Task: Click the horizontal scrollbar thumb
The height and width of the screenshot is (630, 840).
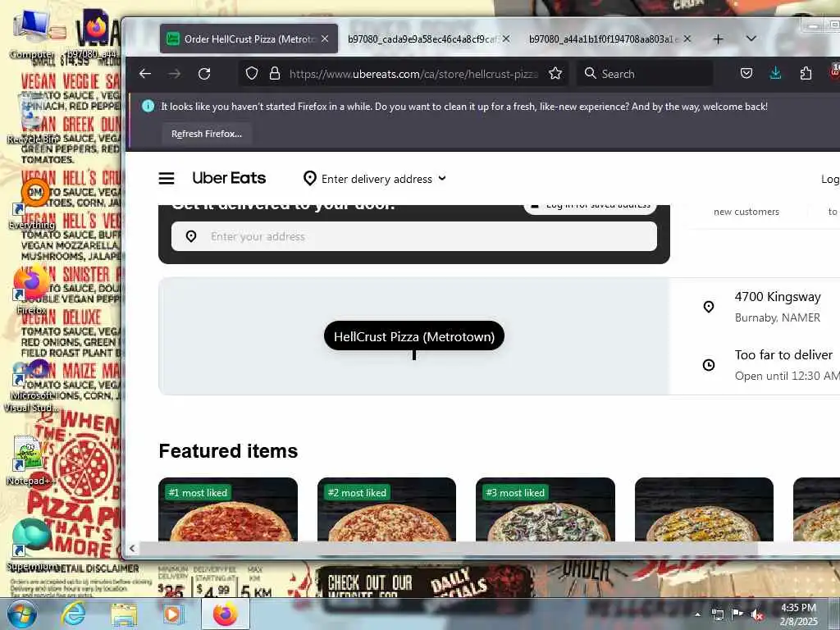Action: 449,548
